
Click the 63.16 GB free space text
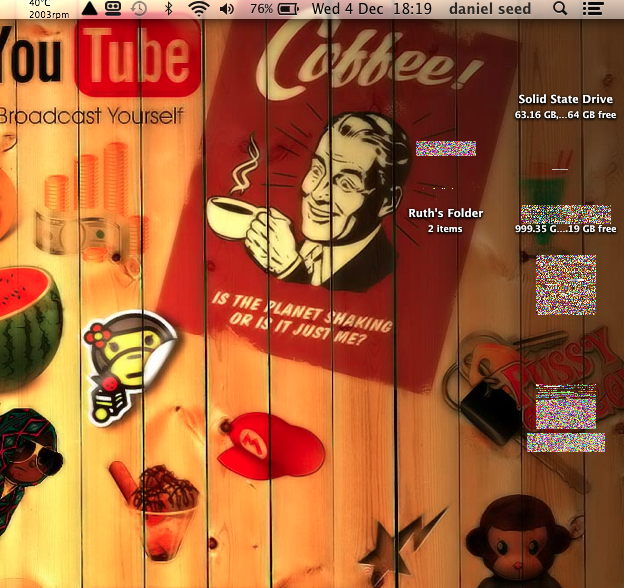[x=566, y=115]
